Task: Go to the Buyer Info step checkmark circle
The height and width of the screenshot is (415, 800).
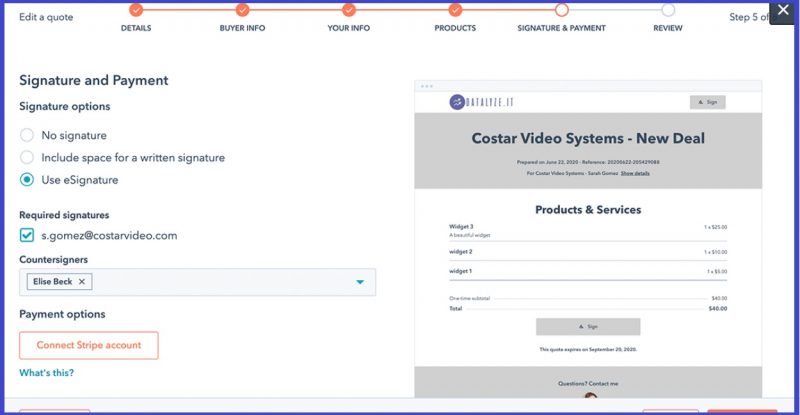Action: click(x=242, y=10)
